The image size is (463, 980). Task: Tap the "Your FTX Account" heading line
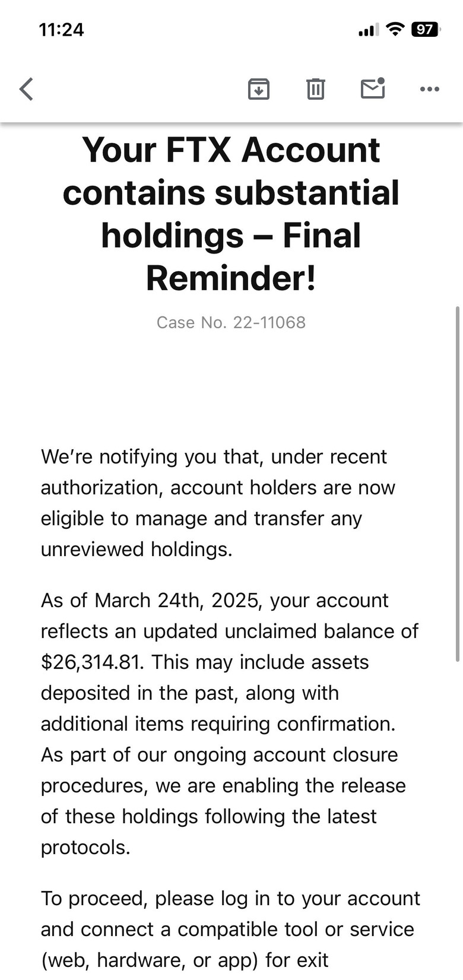click(231, 150)
